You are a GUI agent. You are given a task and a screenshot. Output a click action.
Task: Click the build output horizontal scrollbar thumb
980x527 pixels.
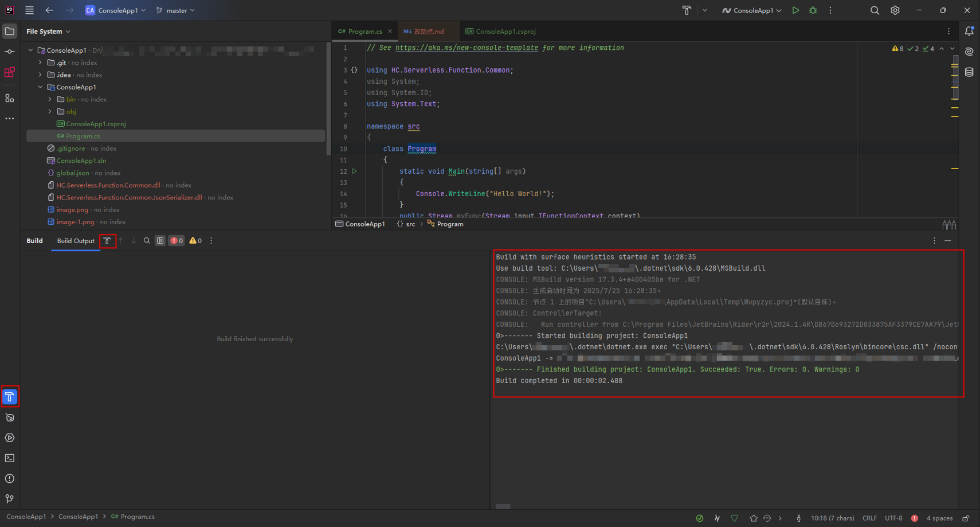[503, 506]
